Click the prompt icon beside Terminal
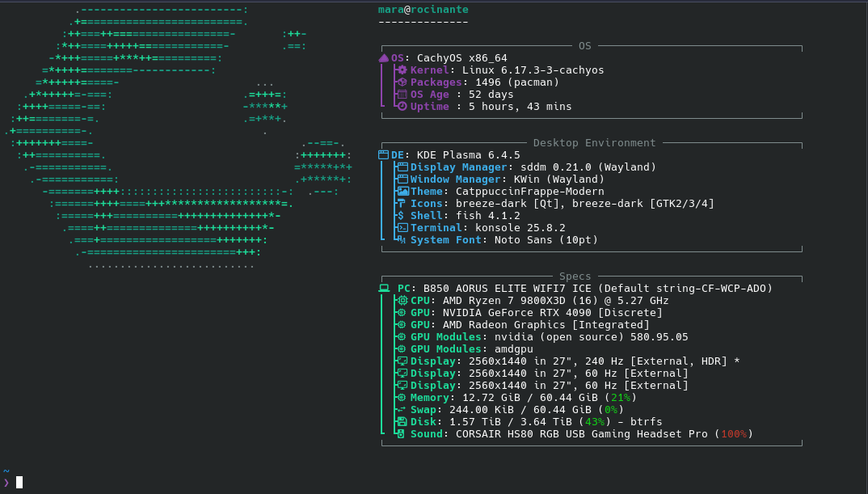Screen dimensions: 868x494 (402, 228)
